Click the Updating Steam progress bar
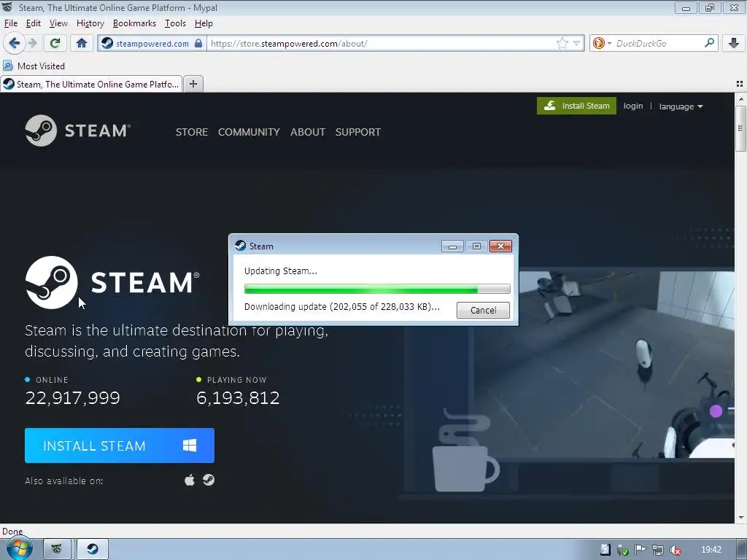Viewport: 747px width, 560px height. pyautogui.click(x=377, y=289)
